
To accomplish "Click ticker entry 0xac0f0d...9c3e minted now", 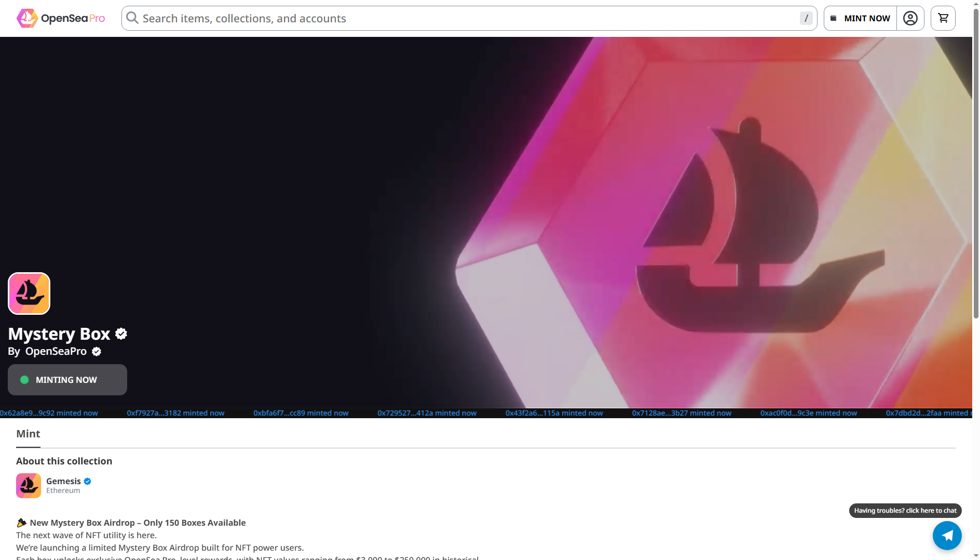I will pyautogui.click(x=809, y=413).
